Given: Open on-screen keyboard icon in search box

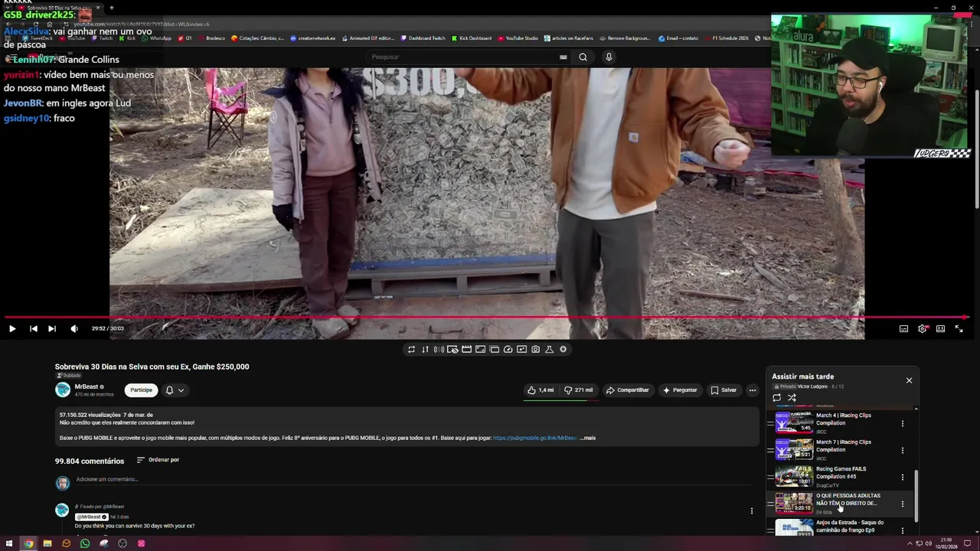Looking at the screenshot, I should (x=563, y=57).
